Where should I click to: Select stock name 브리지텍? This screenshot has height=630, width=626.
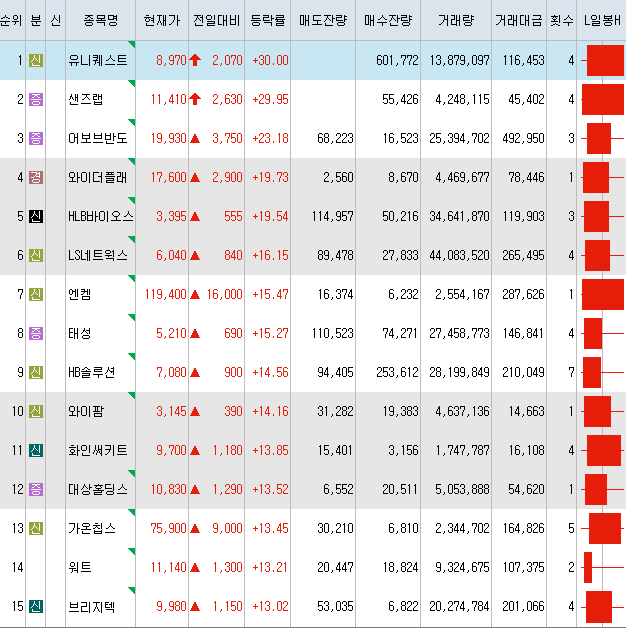pos(92,606)
